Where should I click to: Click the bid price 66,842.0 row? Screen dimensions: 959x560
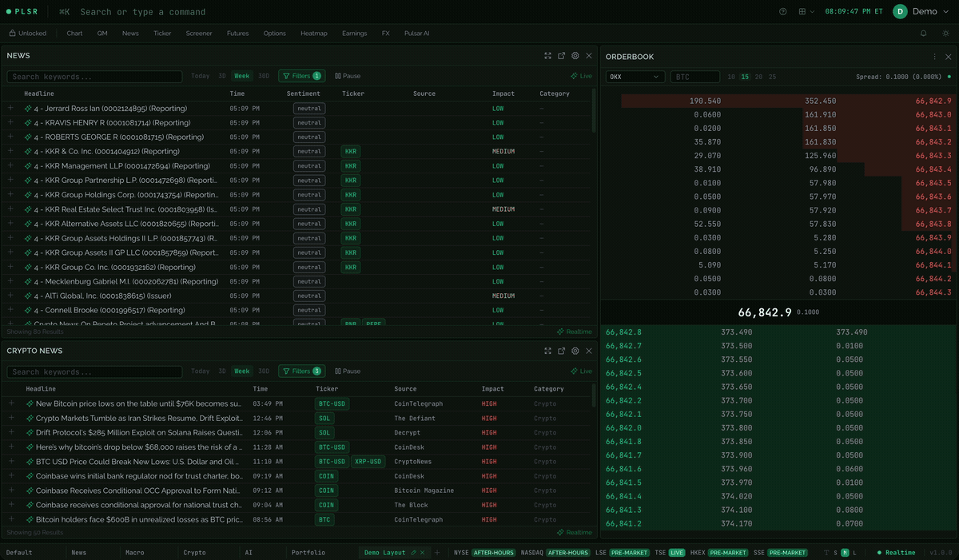coord(779,427)
